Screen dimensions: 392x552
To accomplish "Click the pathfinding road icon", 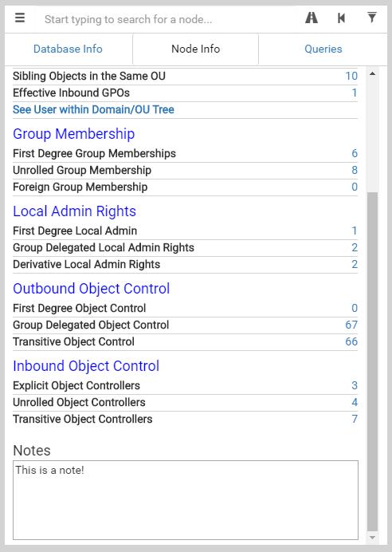I will click(312, 18).
